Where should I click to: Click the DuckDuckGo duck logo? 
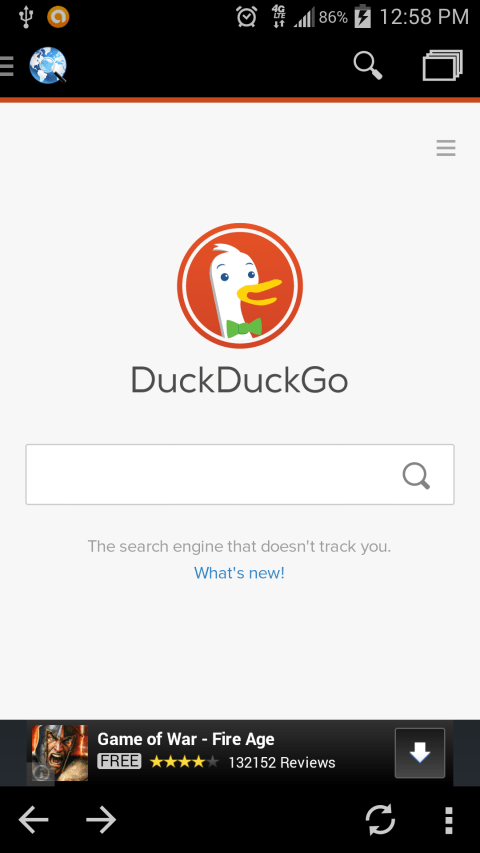[x=240, y=286]
